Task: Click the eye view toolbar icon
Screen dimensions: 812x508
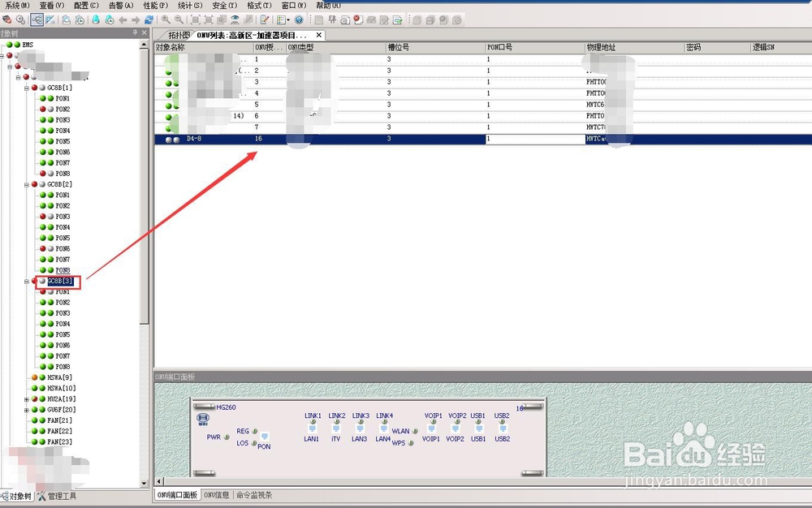Action: pos(235,19)
